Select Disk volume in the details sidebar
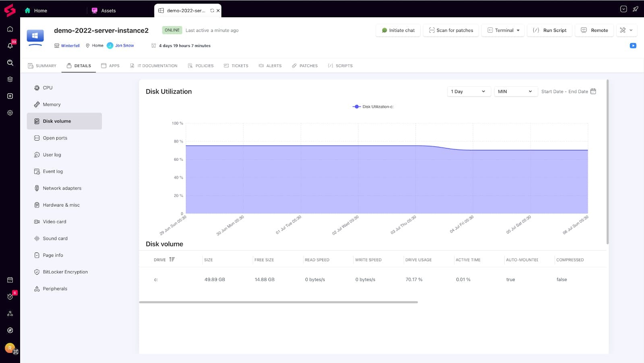 (x=64, y=121)
